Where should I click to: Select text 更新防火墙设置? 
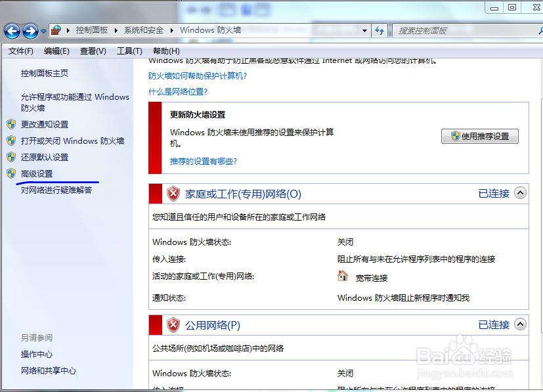(198, 115)
